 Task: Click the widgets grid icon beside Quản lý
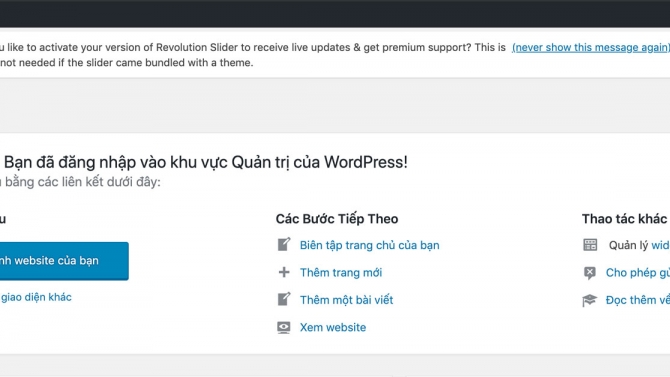pyautogui.click(x=590, y=245)
